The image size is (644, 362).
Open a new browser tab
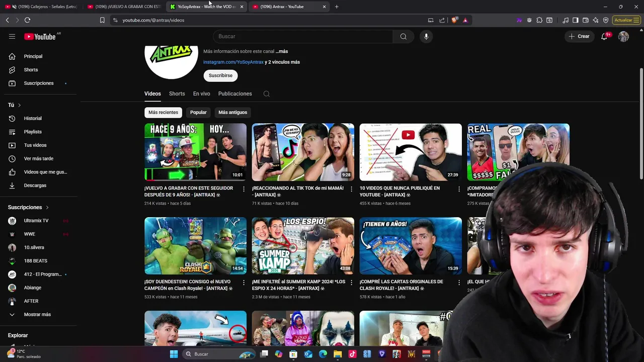click(x=337, y=7)
